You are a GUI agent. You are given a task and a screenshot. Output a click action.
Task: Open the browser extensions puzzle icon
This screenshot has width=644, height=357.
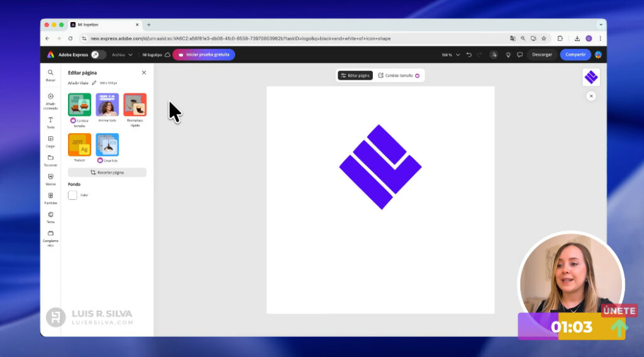pyautogui.click(x=560, y=38)
